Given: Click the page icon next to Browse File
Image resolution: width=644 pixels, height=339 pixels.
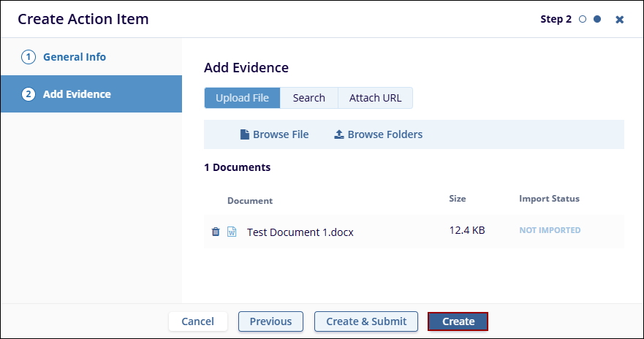Looking at the screenshot, I should pos(245,134).
